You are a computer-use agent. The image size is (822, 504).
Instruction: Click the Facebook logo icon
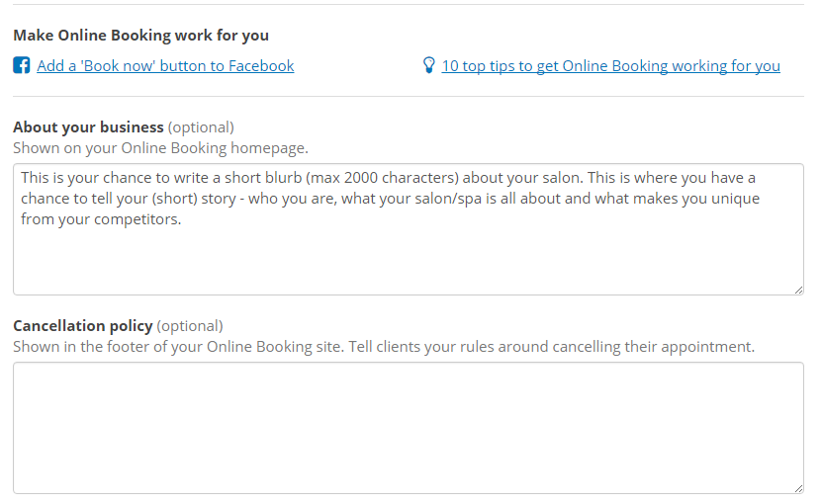pos(22,66)
